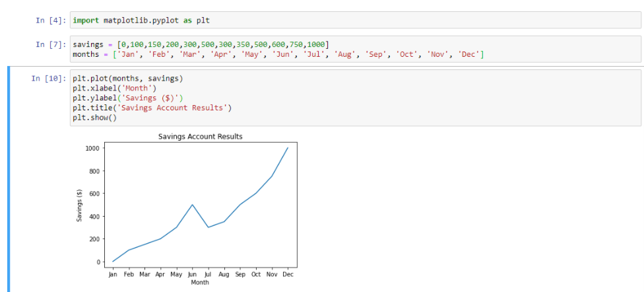The height and width of the screenshot is (292, 644).
Task: Click the In [10] prompt label
Action: (48, 78)
